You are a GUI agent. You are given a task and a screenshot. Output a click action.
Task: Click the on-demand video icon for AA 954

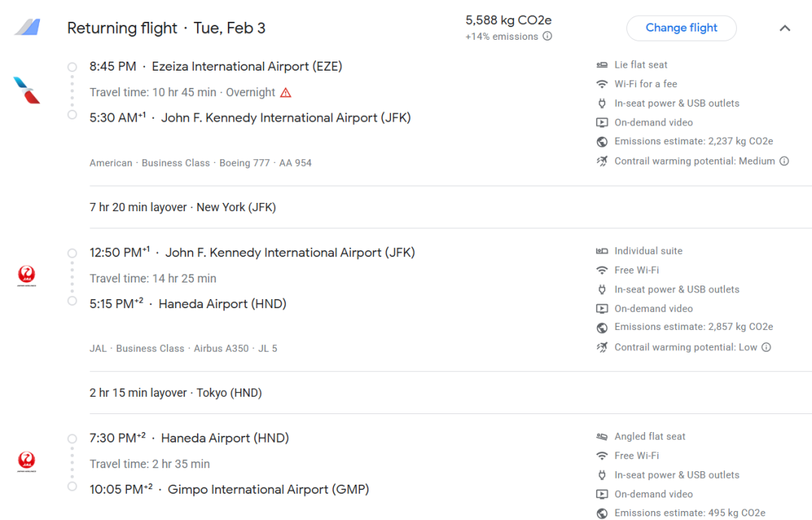tap(601, 122)
